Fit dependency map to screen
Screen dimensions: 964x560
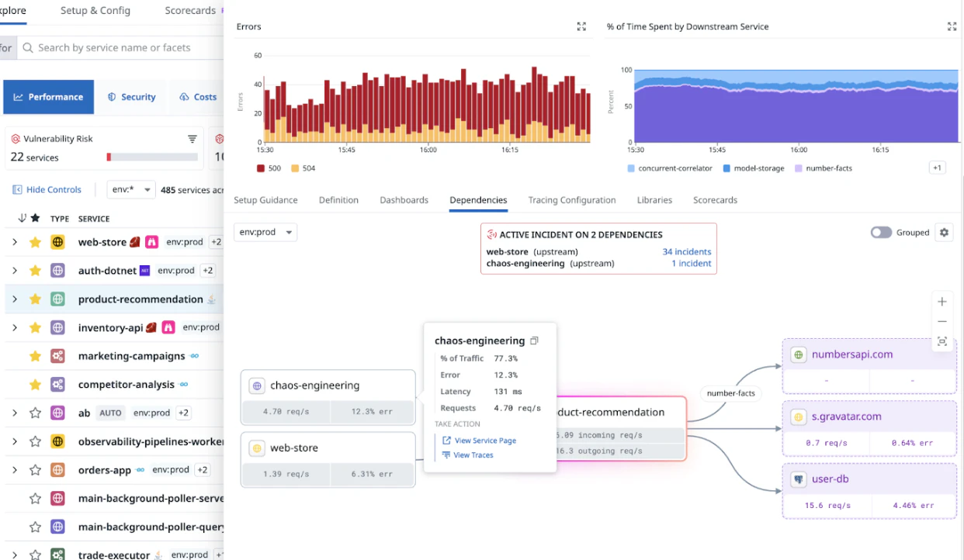[x=942, y=341]
